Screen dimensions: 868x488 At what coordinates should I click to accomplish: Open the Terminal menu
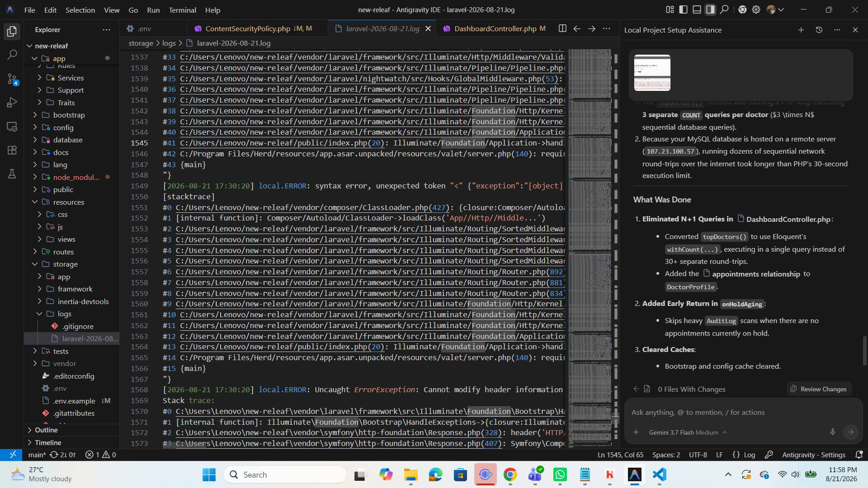(182, 9)
